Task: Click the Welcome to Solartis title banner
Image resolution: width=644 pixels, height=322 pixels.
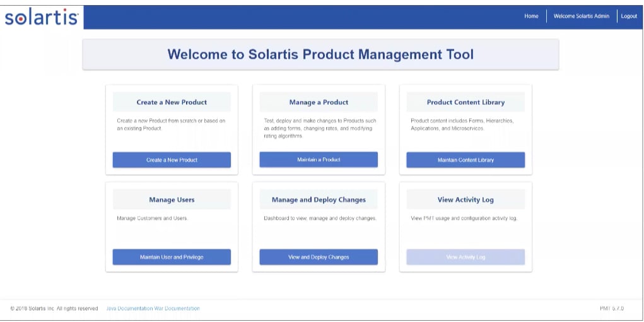Action: [x=320, y=54]
